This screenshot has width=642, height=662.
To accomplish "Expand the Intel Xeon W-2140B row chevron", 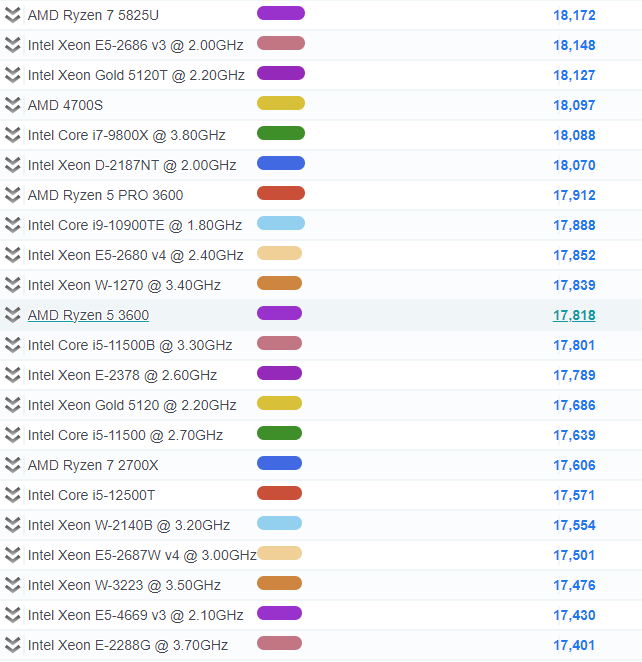I will 13,524.
